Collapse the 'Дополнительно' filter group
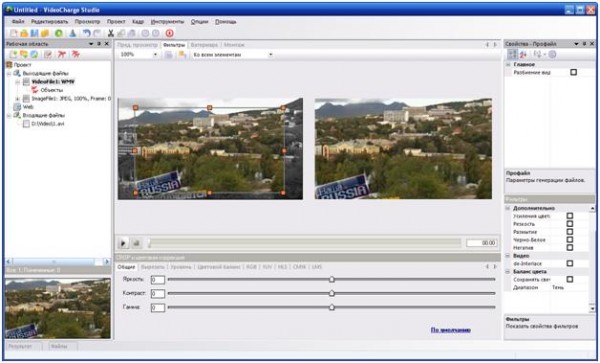Image resolution: width=600 pixels, height=363 pixels. point(508,208)
